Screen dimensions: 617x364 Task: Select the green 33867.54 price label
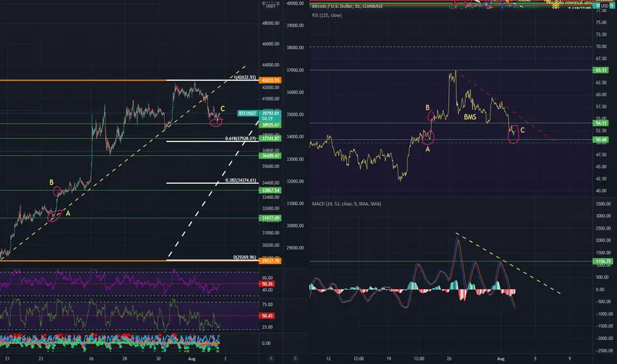(x=270, y=191)
